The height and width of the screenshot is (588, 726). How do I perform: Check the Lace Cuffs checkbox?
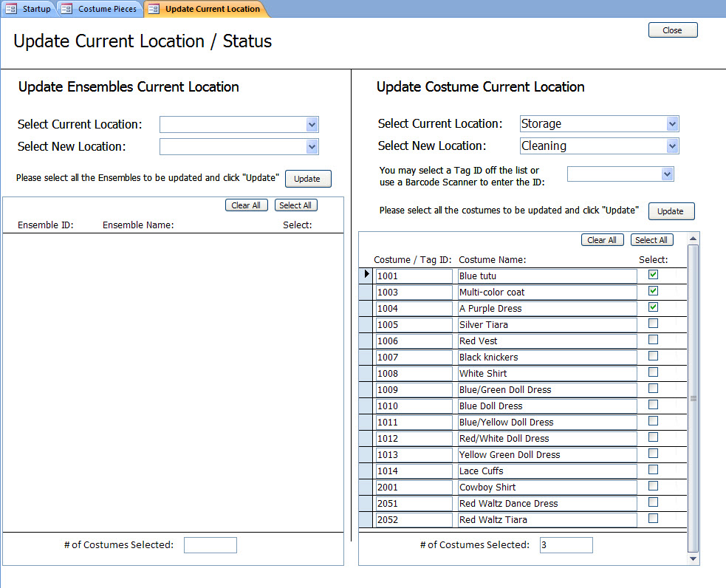tap(653, 470)
